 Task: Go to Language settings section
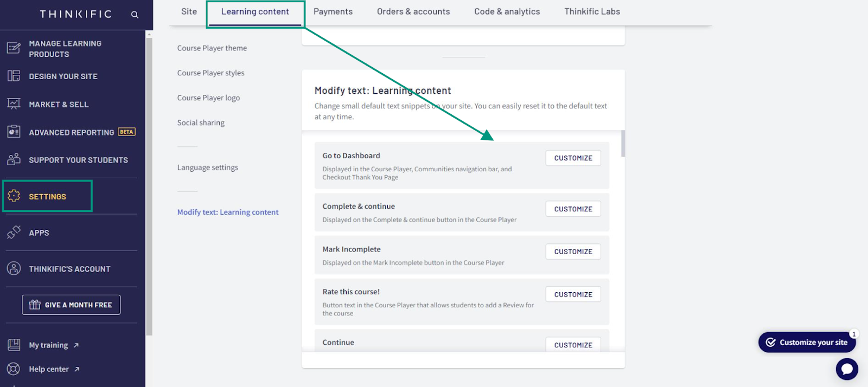point(207,168)
